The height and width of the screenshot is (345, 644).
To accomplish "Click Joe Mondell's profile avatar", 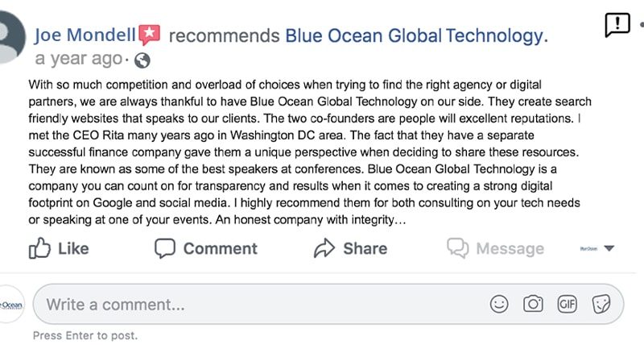I will [x=11, y=37].
